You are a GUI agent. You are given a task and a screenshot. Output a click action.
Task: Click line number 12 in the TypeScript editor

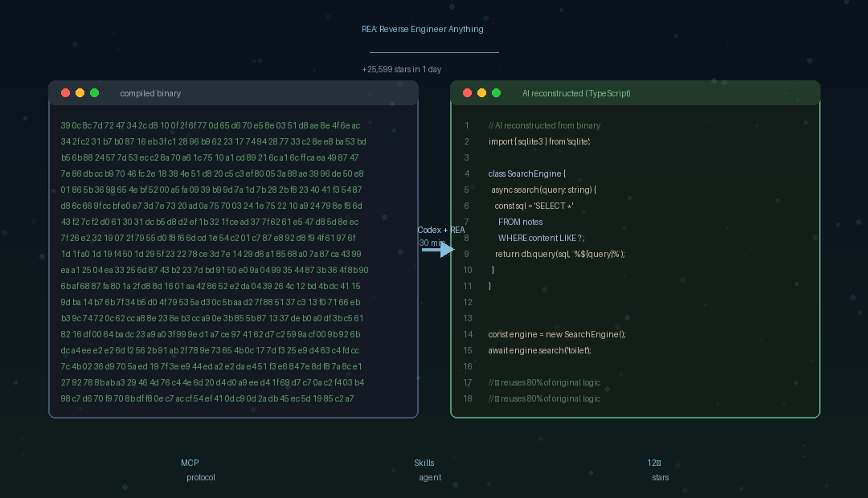(468, 302)
